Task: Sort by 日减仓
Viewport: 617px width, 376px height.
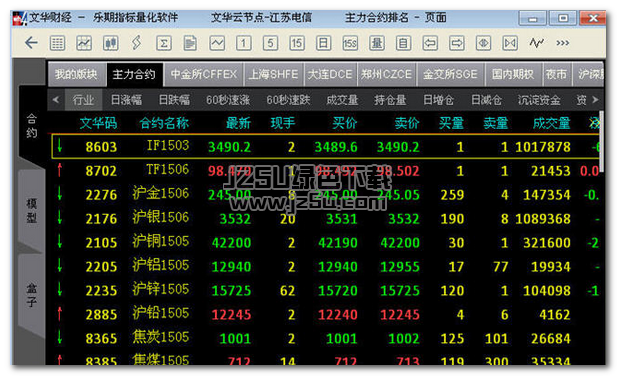Action: click(x=487, y=100)
